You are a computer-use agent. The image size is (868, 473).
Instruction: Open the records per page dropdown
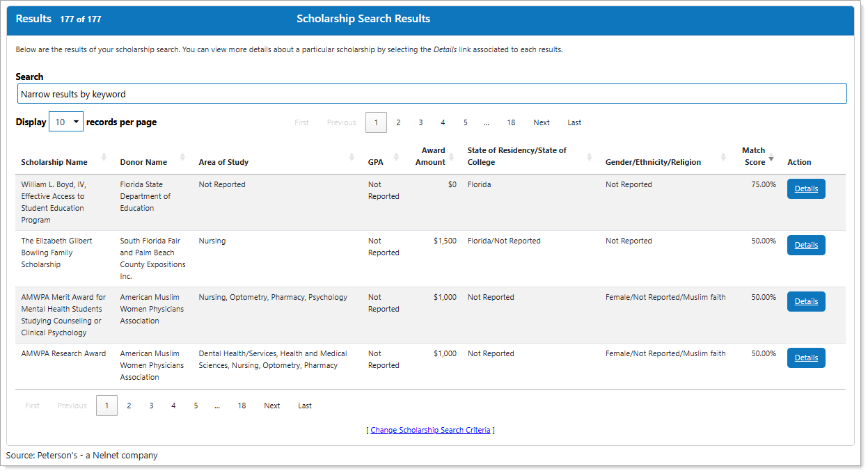click(66, 121)
